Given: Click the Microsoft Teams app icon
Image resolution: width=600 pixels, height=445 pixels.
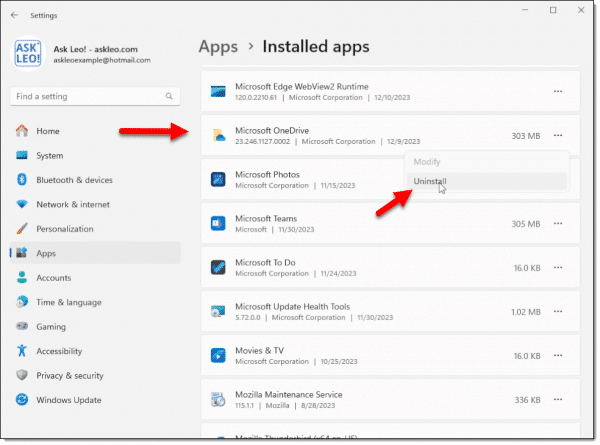Looking at the screenshot, I should point(219,224).
